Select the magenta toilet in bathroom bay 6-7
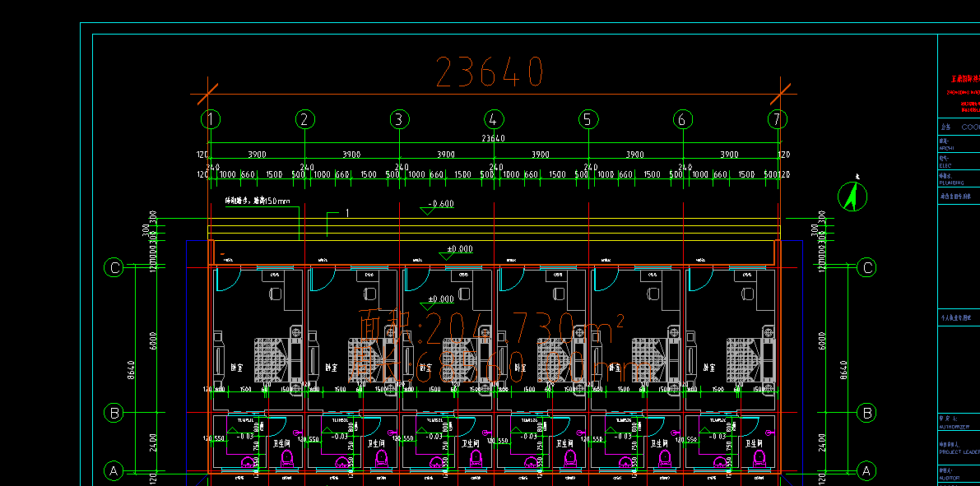Viewport: 980px width, 486px height. click(x=759, y=459)
